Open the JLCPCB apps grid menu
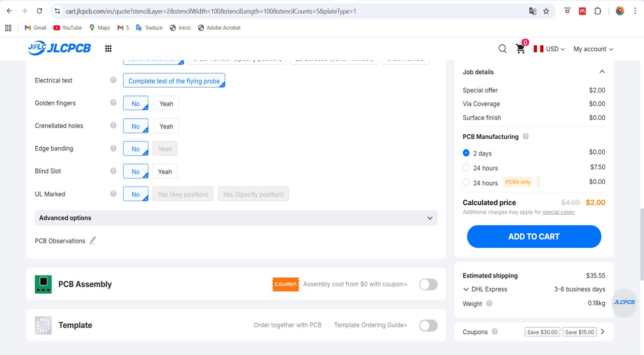 pos(108,49)
